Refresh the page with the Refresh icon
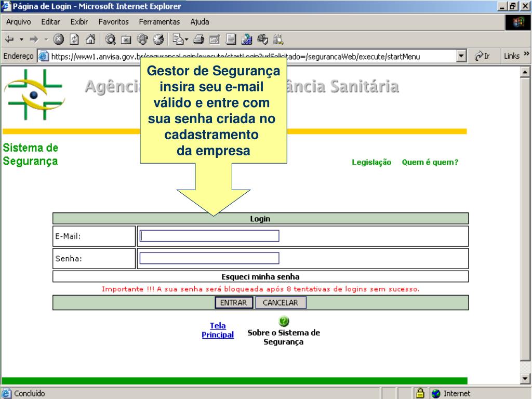The height and width of the screenshot is (399, 532). (74, 39)
